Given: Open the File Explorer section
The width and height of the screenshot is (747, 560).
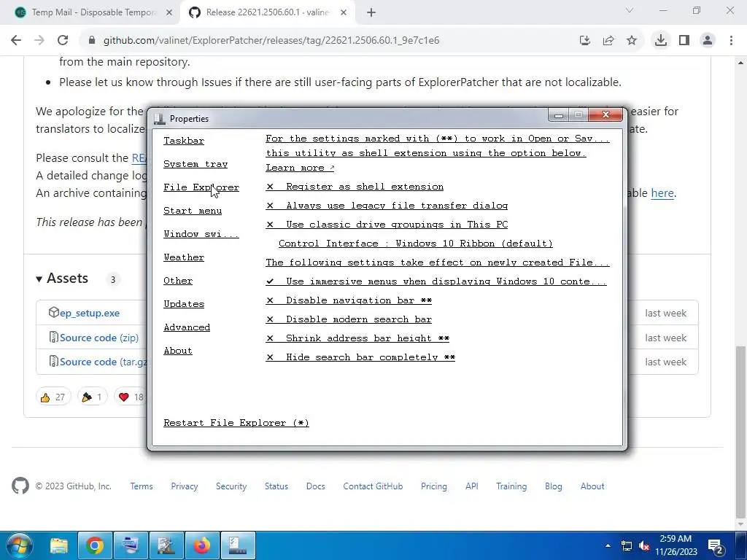Looking at the screenshot, I should [201, 187].
